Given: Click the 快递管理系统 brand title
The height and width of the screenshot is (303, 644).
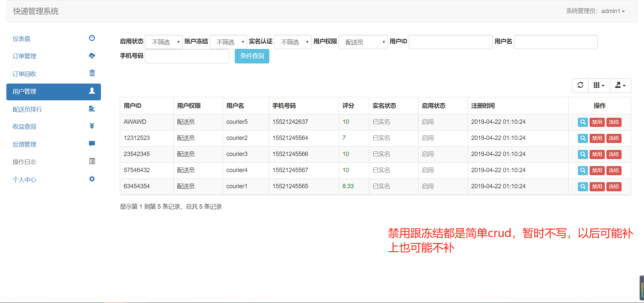Looking at the screenshot, I should pyautogui.click(x=36, y=11).
